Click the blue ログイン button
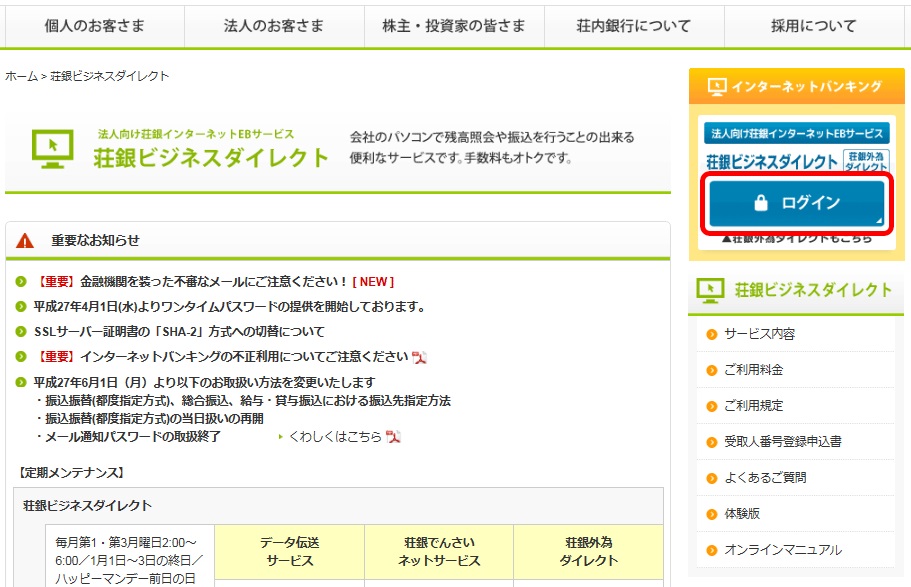This screenshot has height=587, width=911. (797, 203)
